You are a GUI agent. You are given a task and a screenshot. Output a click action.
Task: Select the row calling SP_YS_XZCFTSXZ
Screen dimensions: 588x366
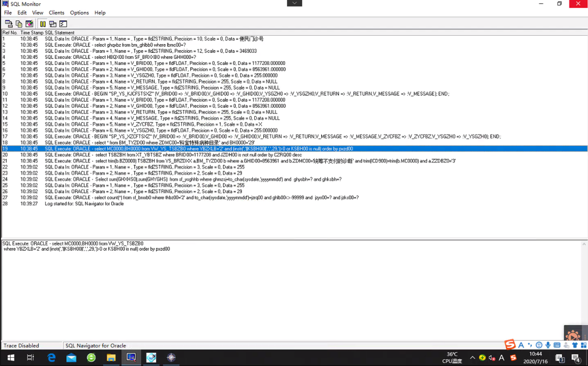click(x=294, y=136)
